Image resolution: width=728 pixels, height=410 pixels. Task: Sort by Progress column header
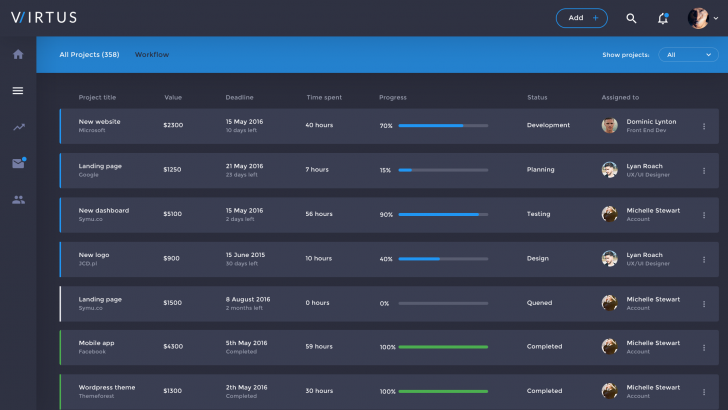[x=393, y=98]
